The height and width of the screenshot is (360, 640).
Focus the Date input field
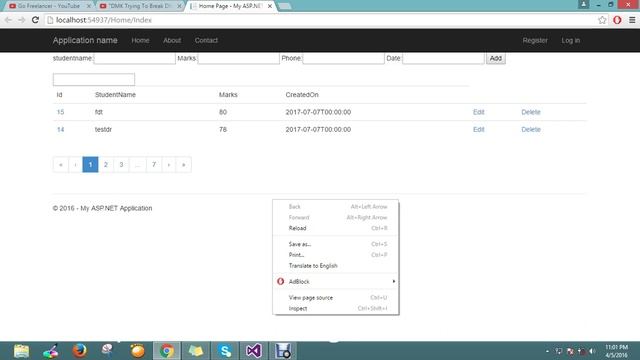pos(443,58)
